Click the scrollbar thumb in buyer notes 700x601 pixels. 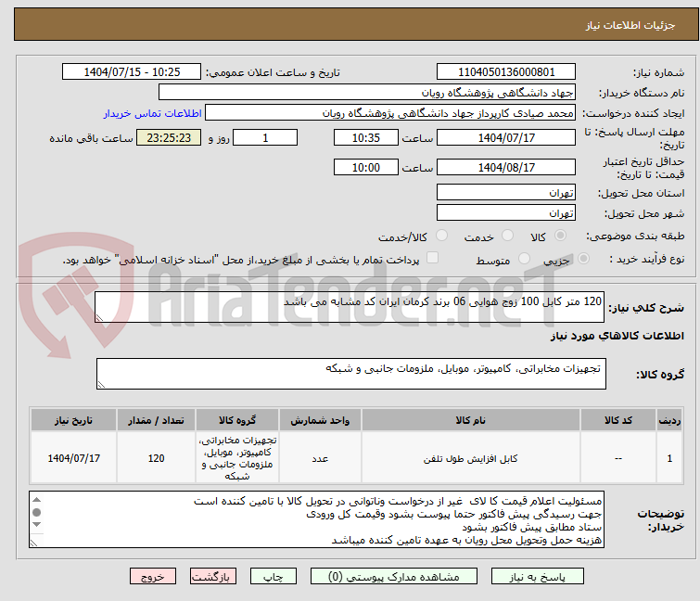(36, 512)
